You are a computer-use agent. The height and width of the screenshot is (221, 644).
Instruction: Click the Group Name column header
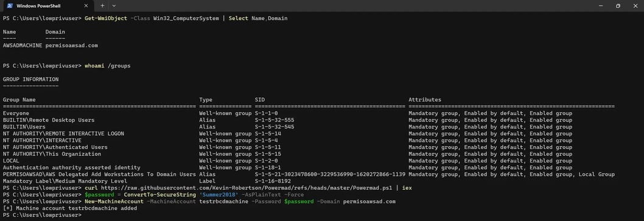pyautogui.click(x=19, y=100)
